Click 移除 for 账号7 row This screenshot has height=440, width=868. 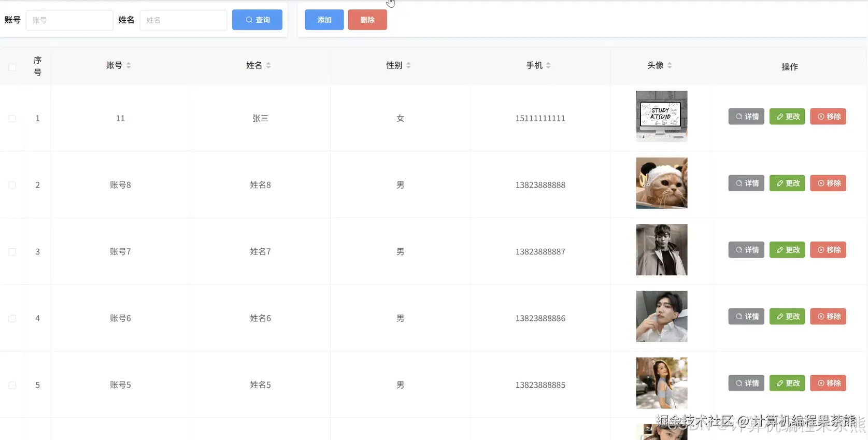point(828,250)
